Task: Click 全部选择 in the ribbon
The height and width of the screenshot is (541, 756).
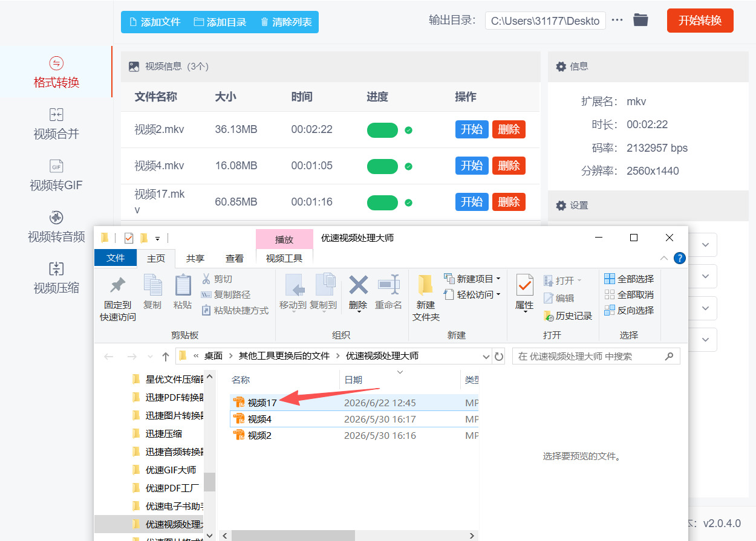Action: [630, 279]
